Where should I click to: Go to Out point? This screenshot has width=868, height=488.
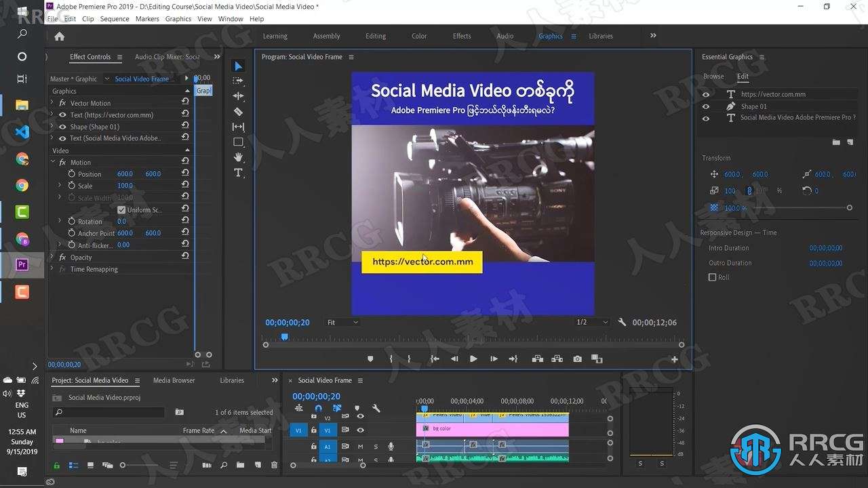click(x=513, y=359)
